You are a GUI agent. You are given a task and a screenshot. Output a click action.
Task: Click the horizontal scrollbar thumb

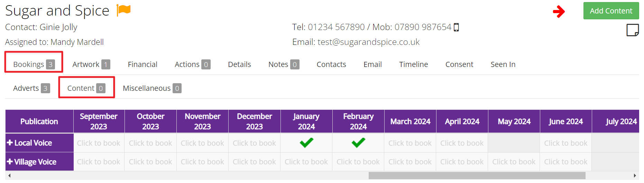(477, 176)
